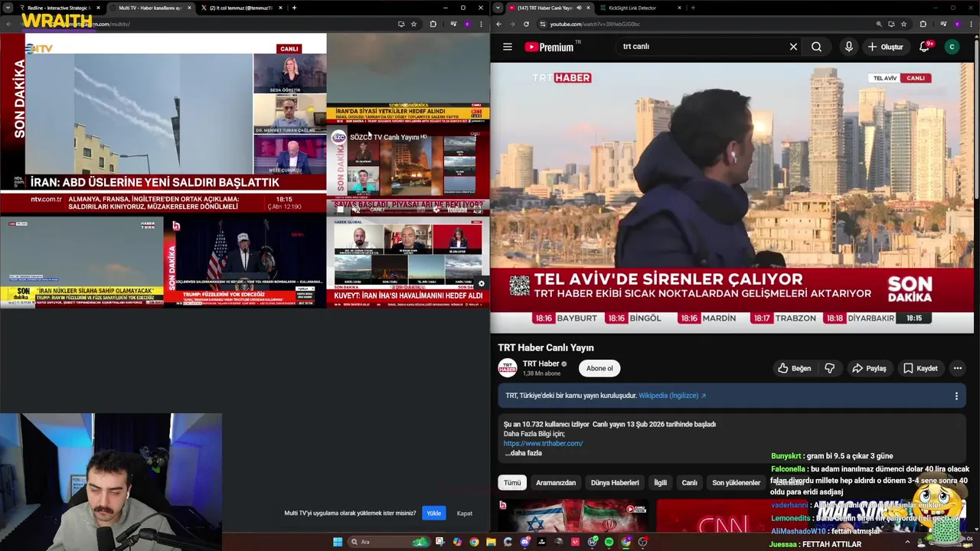Image resolution: width=980 pixels, height=551 pixels.
Task: Open Snipping Tool from the taskbar
Action: 440,542
